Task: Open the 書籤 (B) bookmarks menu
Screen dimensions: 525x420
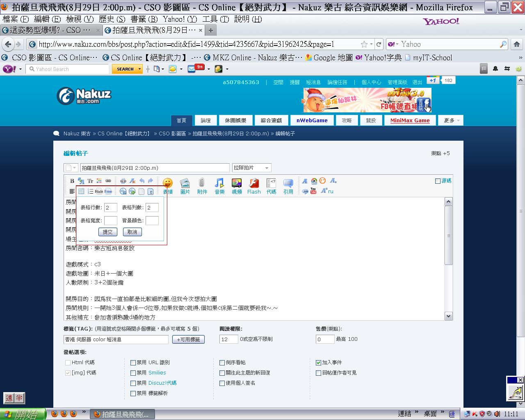Action: (x=144, y=19)
